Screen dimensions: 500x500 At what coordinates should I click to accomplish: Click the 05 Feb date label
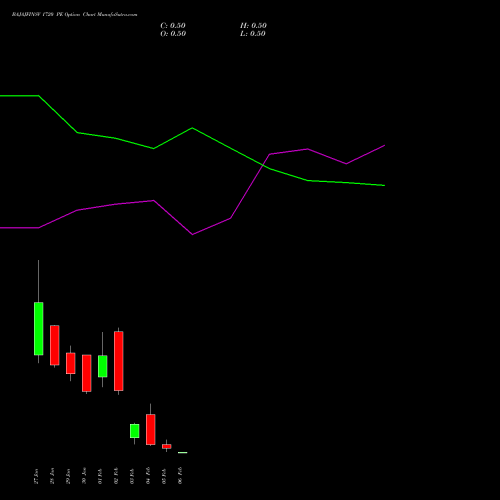click(164, 476)
